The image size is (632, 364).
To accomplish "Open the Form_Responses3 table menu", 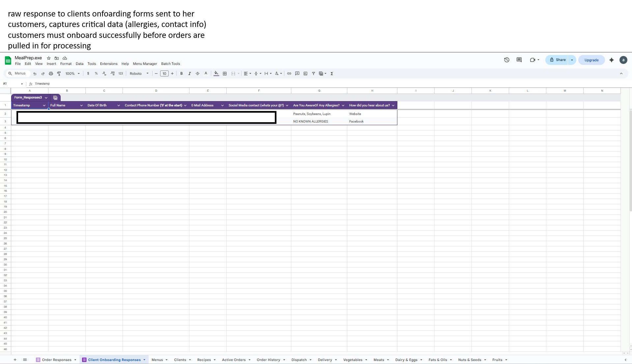I will (x=46, y=98).
